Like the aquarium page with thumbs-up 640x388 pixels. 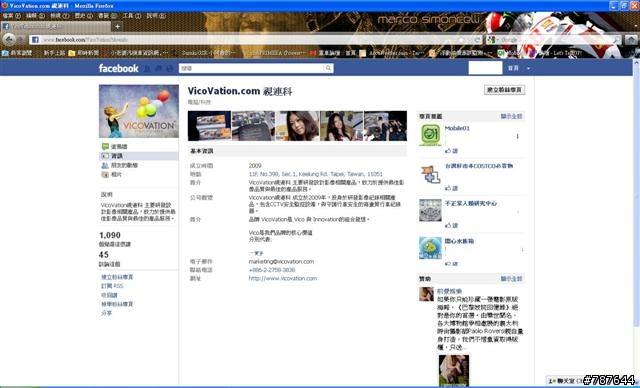[x=451, y=264]
